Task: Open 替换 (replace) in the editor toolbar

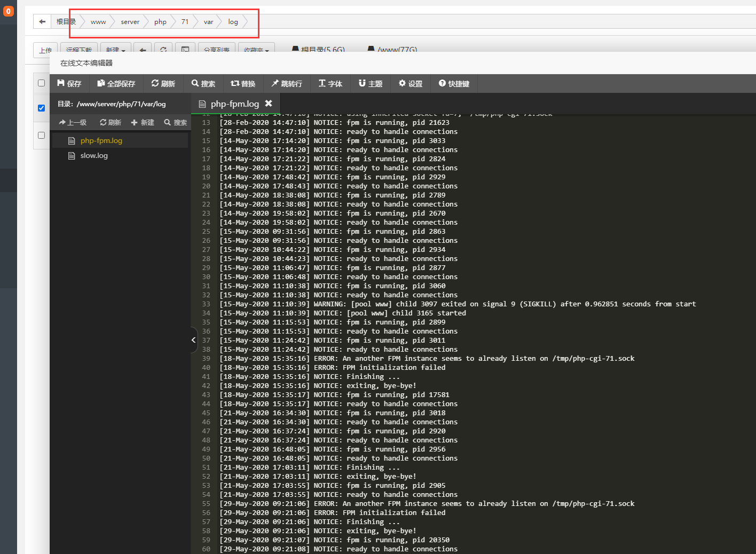Action: click(243, 83)
